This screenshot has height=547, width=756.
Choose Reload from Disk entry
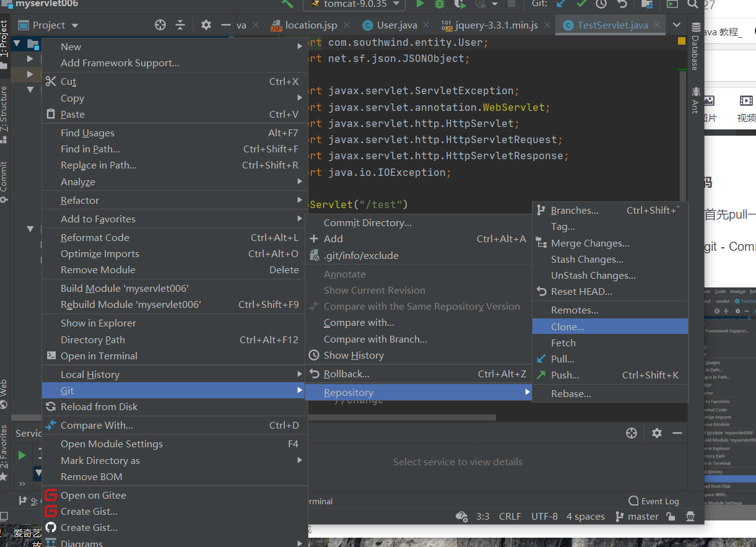click(x=174, y=406)
